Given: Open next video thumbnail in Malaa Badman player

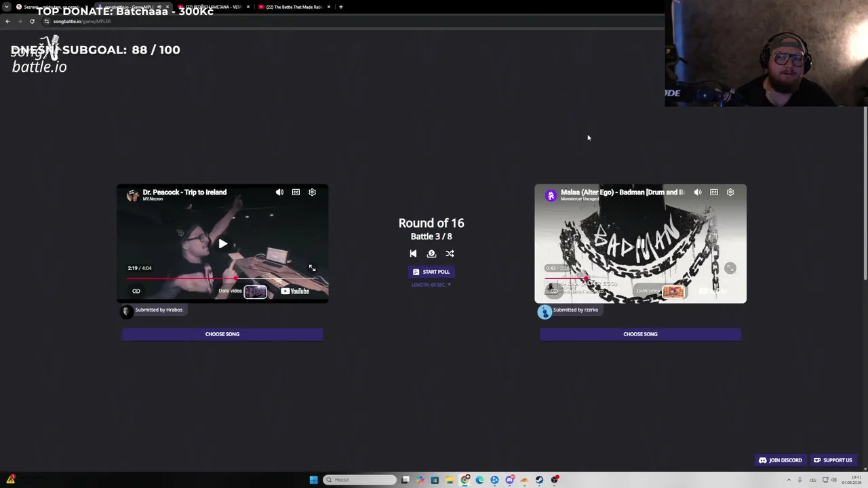Looking at the screenshot, I should pos(673,291).
